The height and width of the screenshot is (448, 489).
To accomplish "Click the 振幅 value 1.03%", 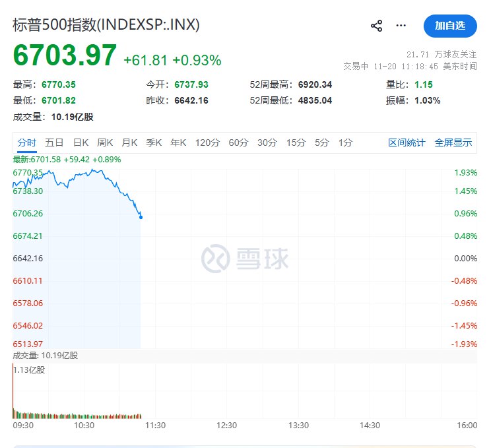I will point(427,100).
